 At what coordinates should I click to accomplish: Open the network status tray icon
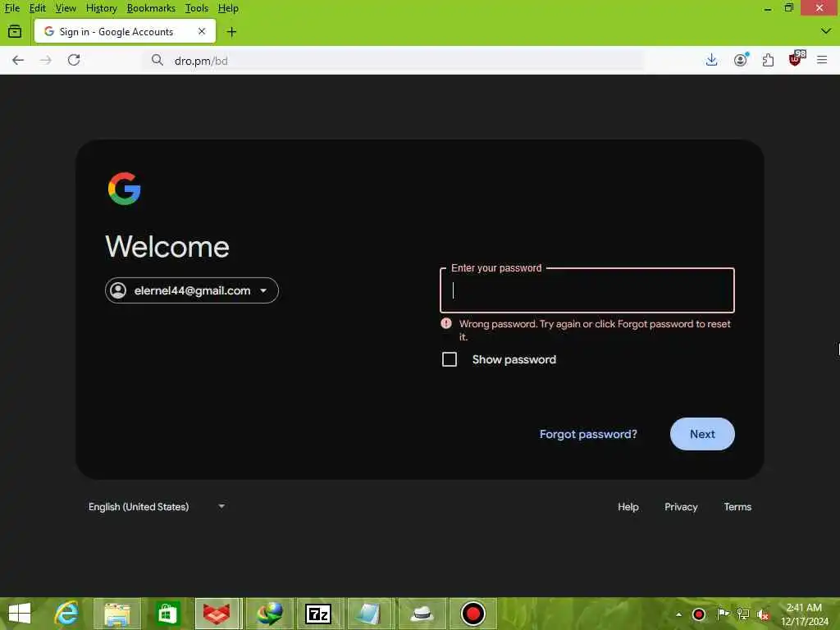pos(743,614)
